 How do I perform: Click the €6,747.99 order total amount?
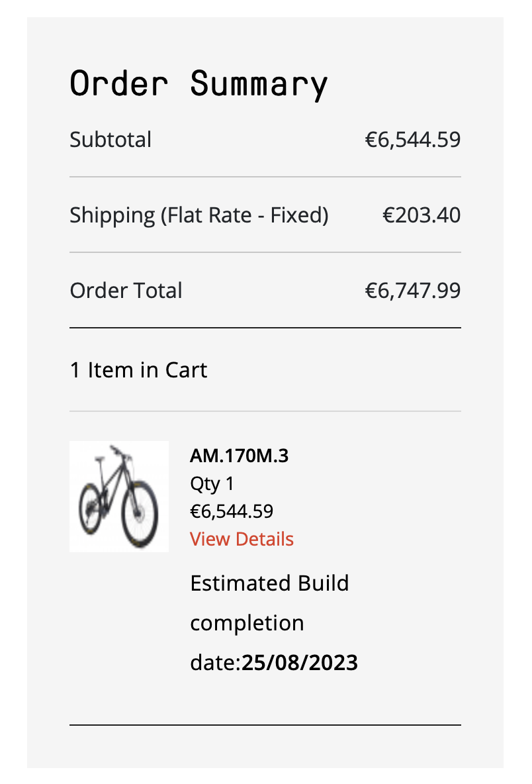[413, 291]
